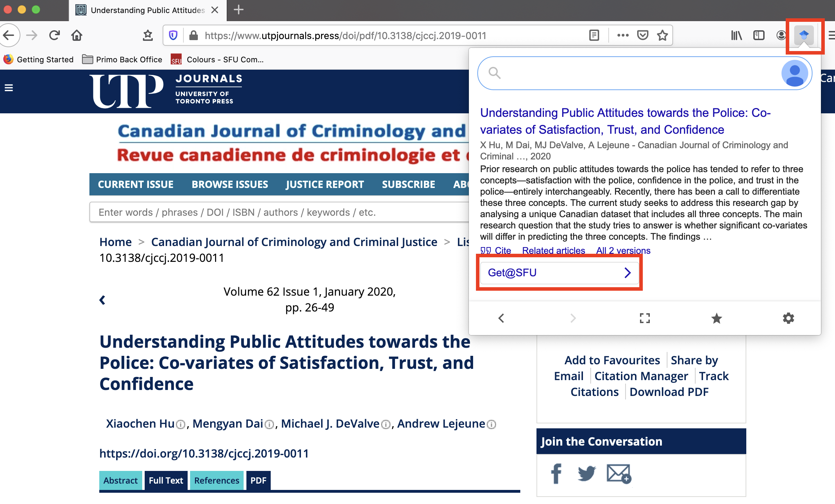The height and width of the screenshot is (504, 835).
Task: Click the Get@SFU link
Action: (559, 273)
